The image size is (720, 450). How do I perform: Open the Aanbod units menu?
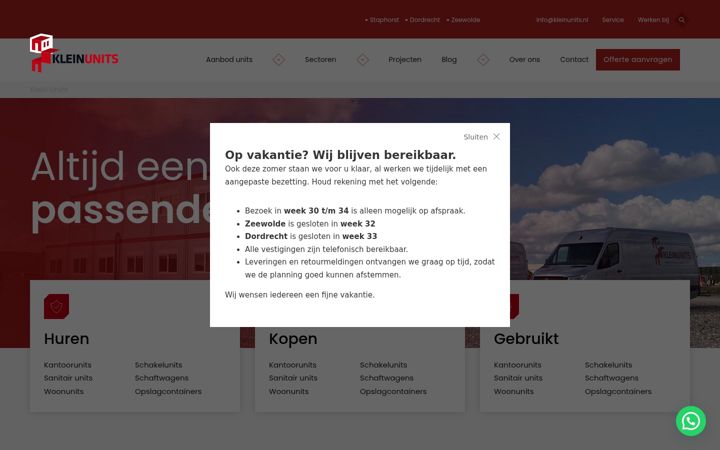coord(229,60)
